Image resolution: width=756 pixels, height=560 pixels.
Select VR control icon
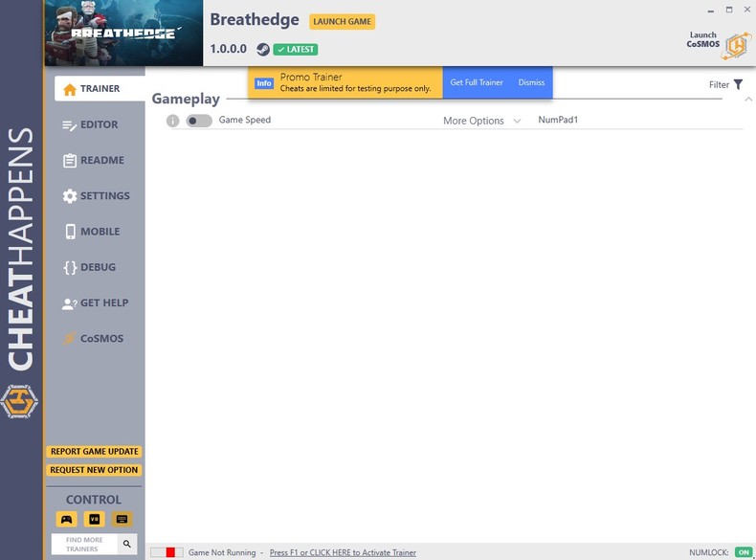click(94, 519)
